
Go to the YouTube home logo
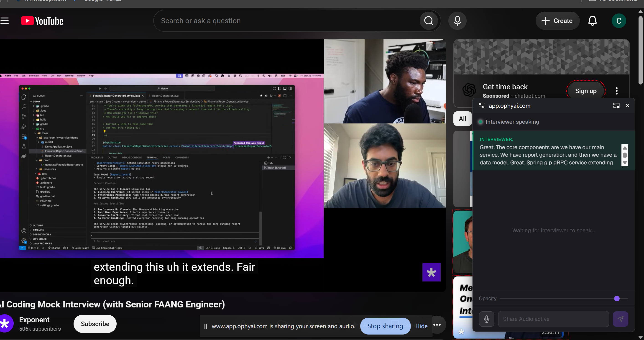[42, 21]
